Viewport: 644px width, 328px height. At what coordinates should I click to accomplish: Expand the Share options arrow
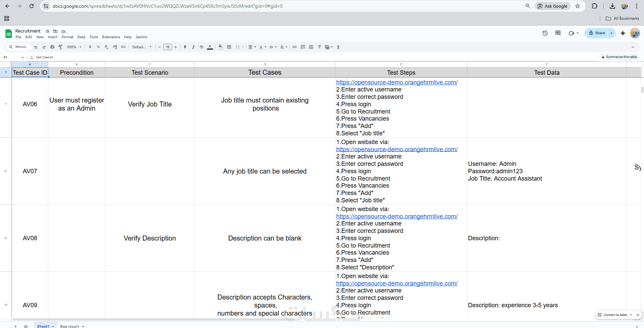coord(611,33)
